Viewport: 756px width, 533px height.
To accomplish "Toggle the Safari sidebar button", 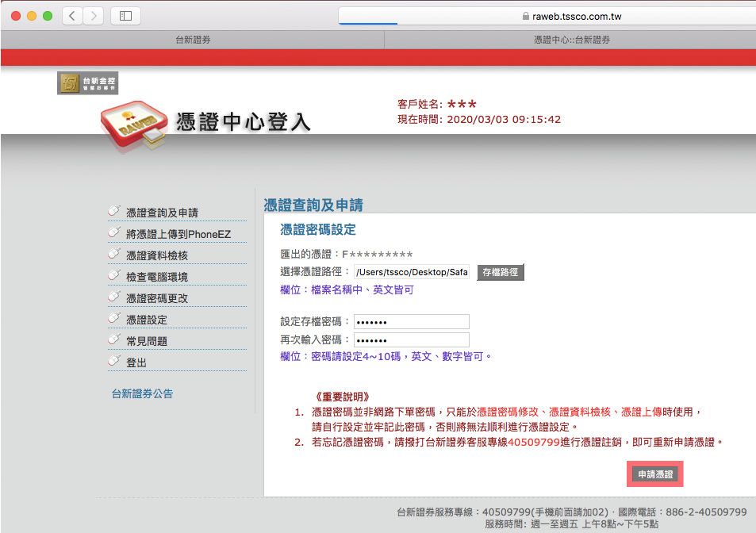I will 126,16.
